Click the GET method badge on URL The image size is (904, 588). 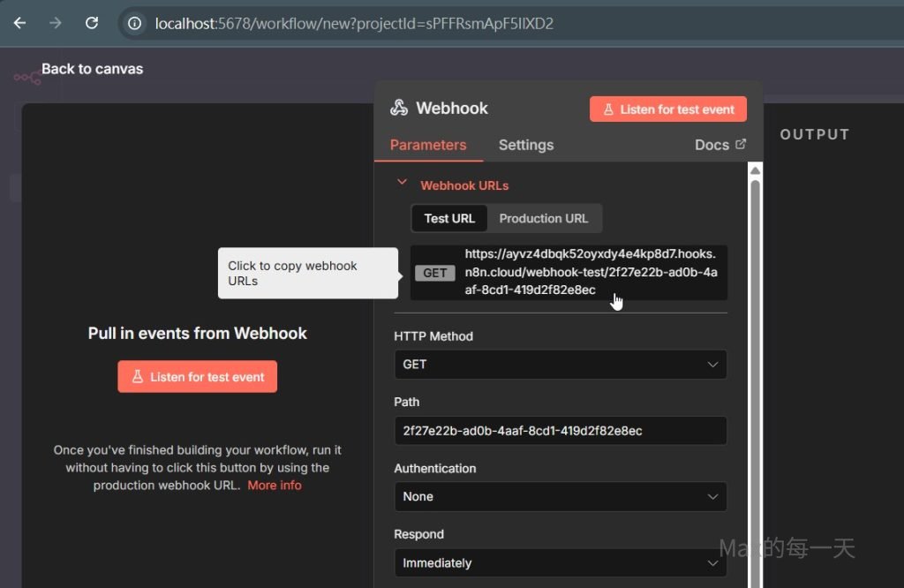click(x=435, y=273)
